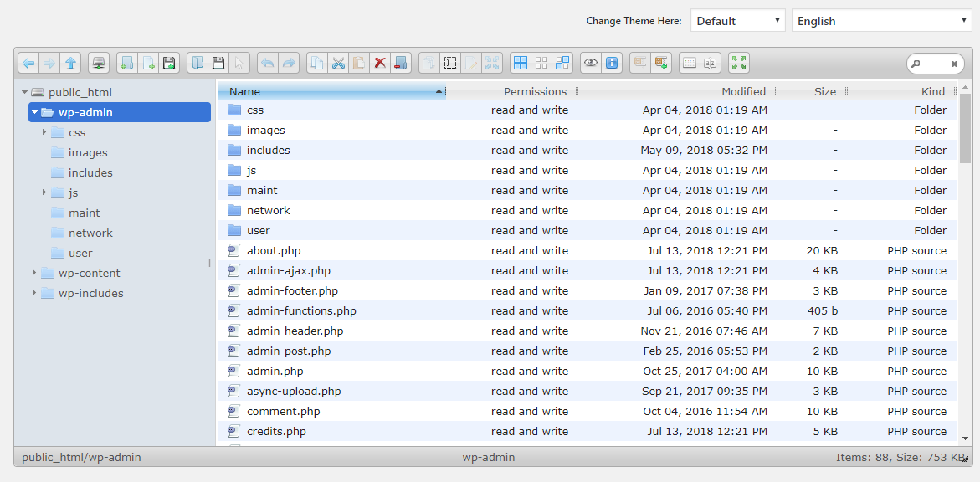Expand the css subfolder in tree
The height and width of the screenshot is (482, 980).
(x=44, y=132)
